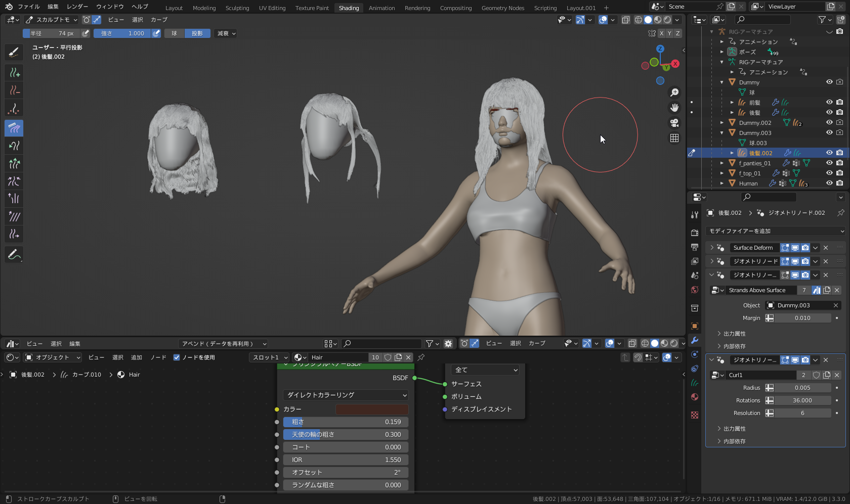The image size is (850, 504).
Task: Toggle the ノードを使用 checkbox
Action: 177,357
